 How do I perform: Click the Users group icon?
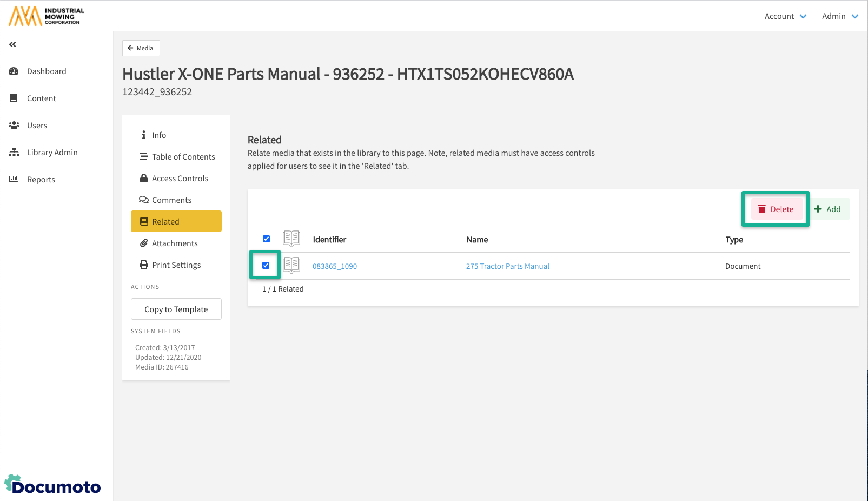(x=14, y=126)
